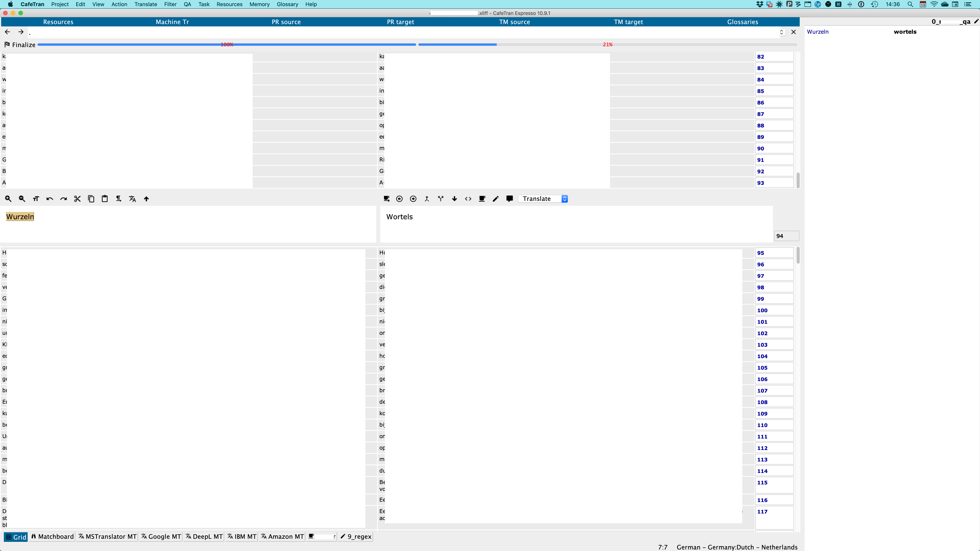Click the Wurzeln glossary term link
980x551 pixels.
[x=817, y=32]
